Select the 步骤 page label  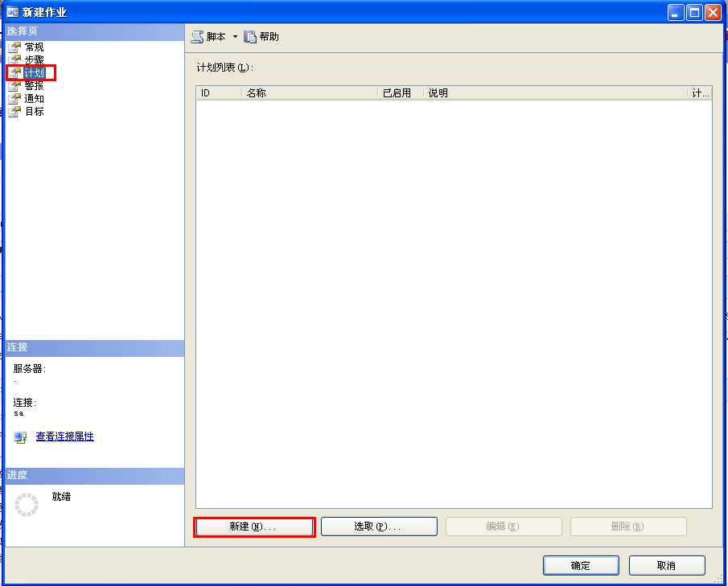pos(34,59)
